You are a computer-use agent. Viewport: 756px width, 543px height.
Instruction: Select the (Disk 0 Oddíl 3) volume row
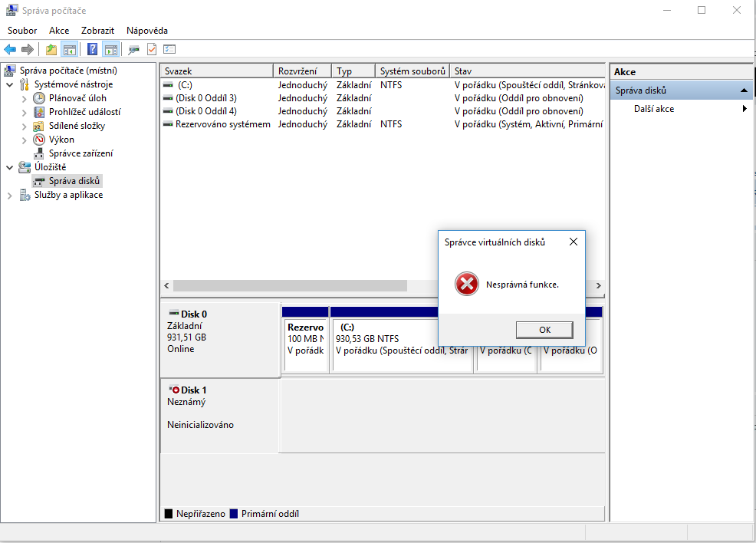tap(383, 98)
